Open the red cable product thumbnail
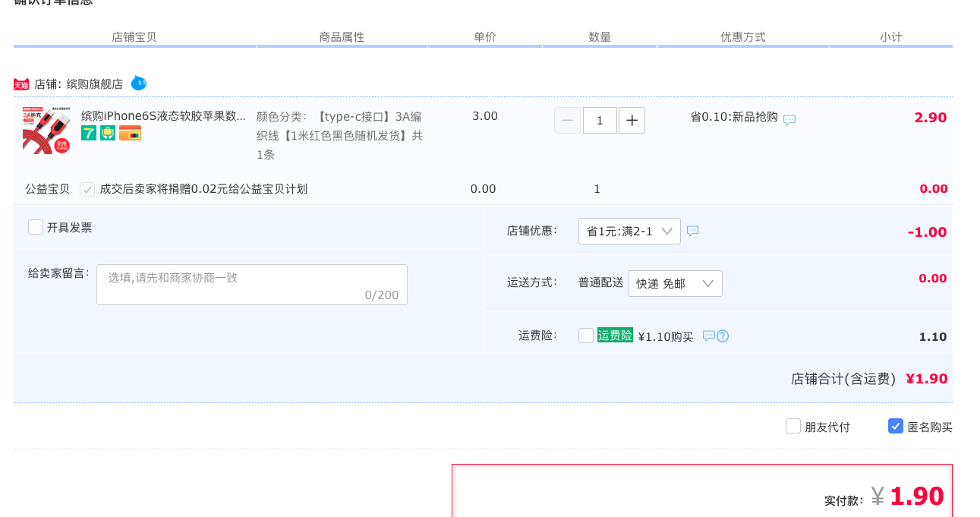980x517 pixels. click(46, 131)
